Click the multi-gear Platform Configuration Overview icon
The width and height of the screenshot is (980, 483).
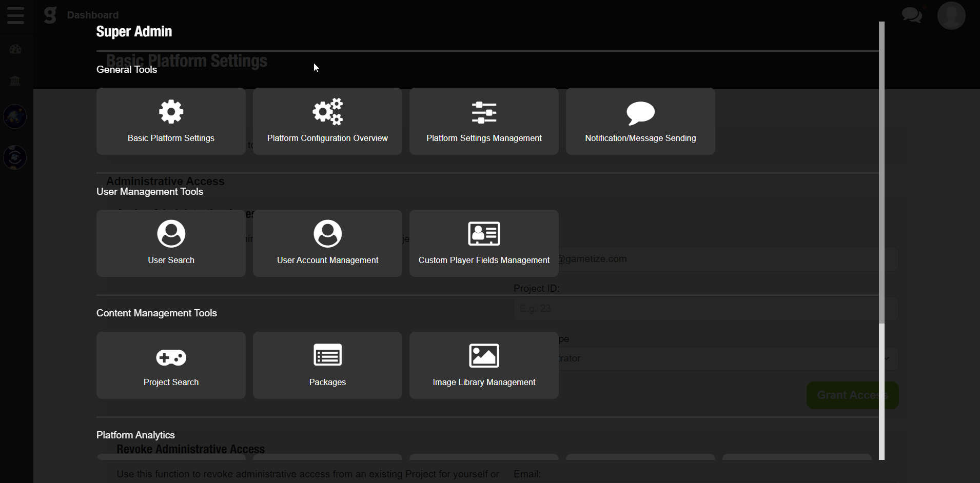(327, 112)
